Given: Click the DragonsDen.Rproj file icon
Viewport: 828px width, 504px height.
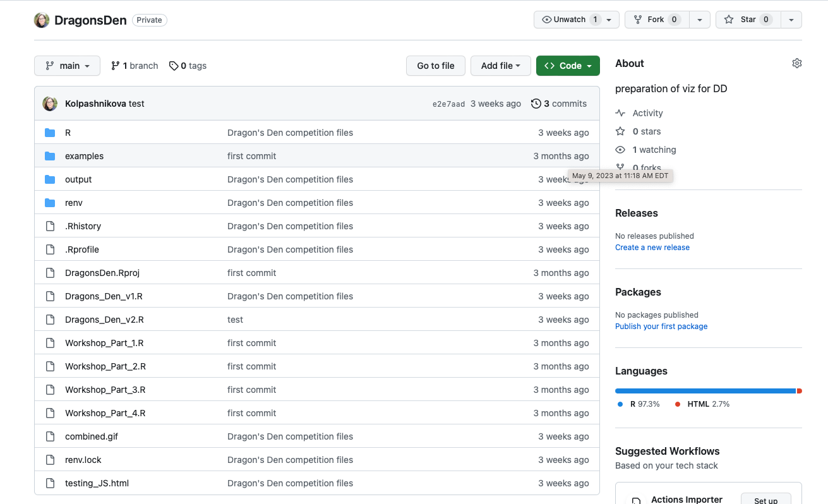Looking at the screenshot, I should pyautogui.click(x=51, y=273).
